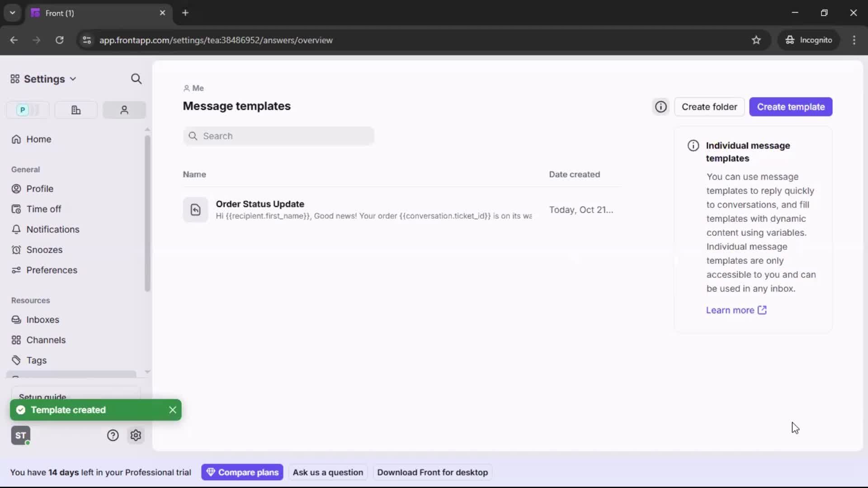Open the Channels settings page
This screenshot has height=488, width=868.
click(45, 340)
